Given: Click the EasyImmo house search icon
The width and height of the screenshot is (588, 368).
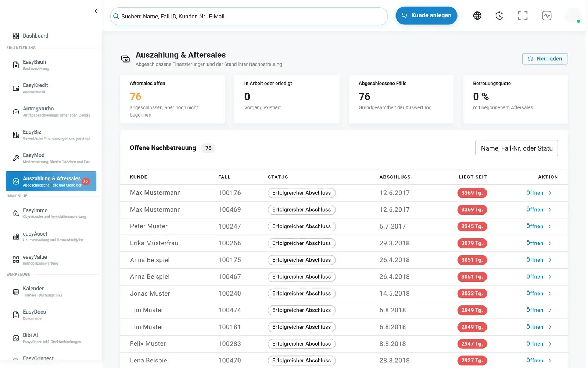Looking at the screenshot, I should (x=16, y=213).
